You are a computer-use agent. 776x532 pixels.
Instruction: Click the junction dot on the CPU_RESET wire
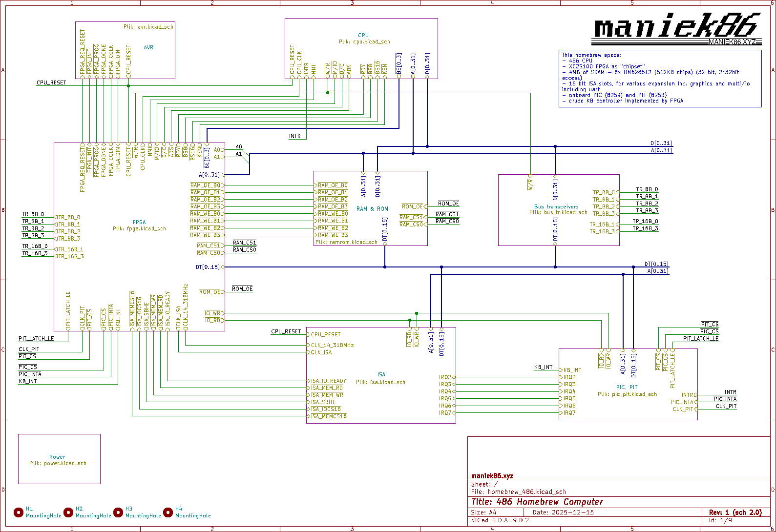[x=128, y=86]
